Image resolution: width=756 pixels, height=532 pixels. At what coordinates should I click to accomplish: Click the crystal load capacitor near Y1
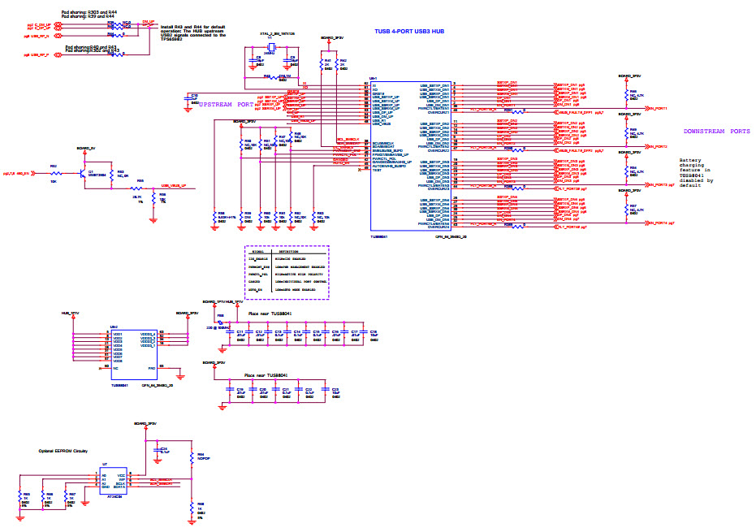pos(255,58)
